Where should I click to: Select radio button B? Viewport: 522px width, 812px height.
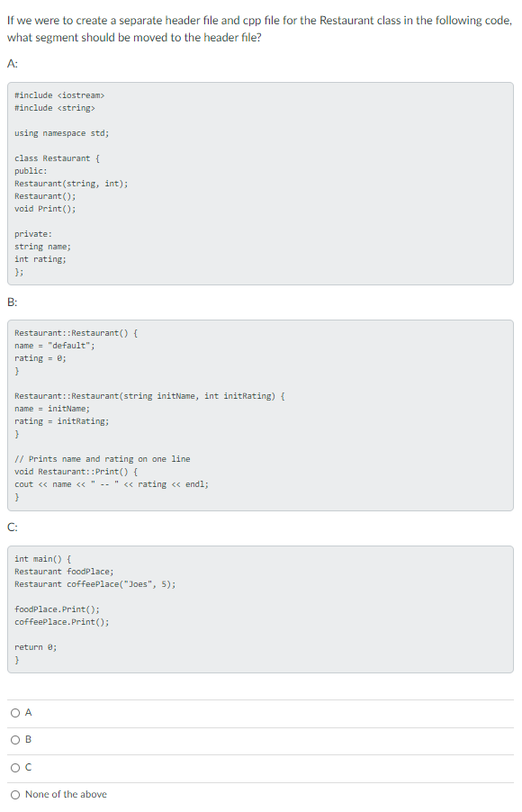coord(15,739)
